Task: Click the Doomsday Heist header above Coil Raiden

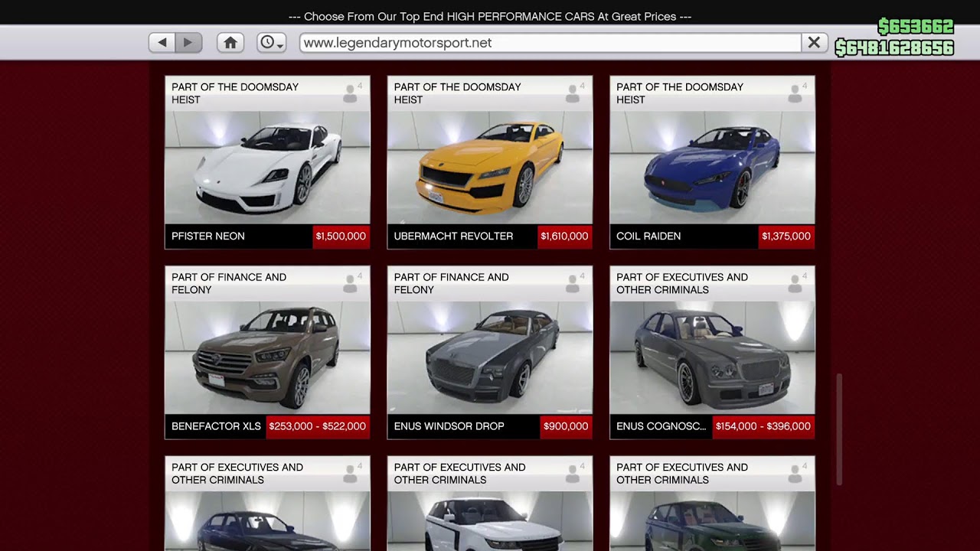Action: coord(680,93)
